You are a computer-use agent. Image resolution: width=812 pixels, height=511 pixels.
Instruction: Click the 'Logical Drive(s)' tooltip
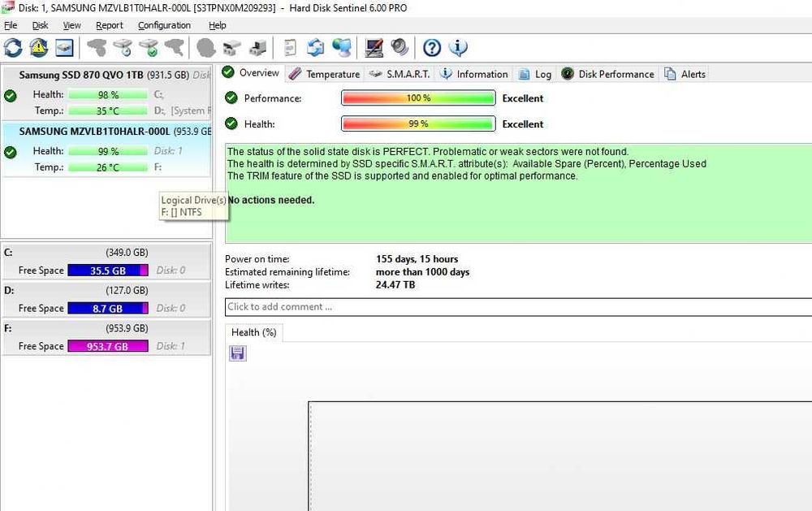(194, 206)
